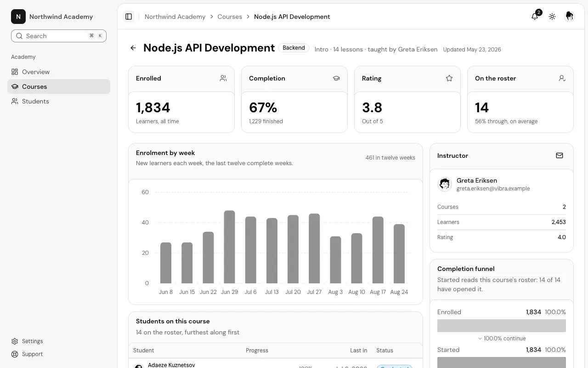Click the Backend tag badge
Viewport: 588px width, 368px height.
(294, 48)
